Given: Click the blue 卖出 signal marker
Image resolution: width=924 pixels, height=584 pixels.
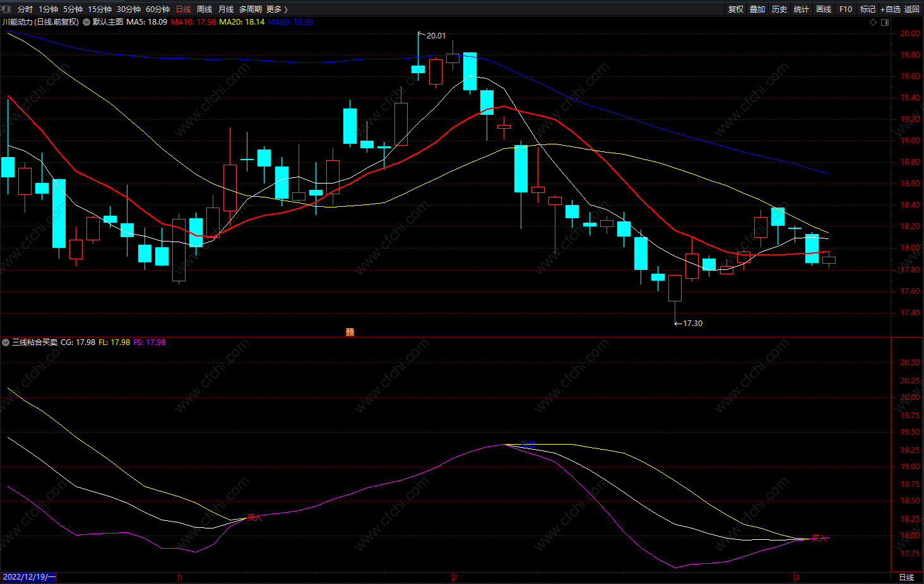Looking at the screenshot, I should pyautogui.click(x=528, y=445).
